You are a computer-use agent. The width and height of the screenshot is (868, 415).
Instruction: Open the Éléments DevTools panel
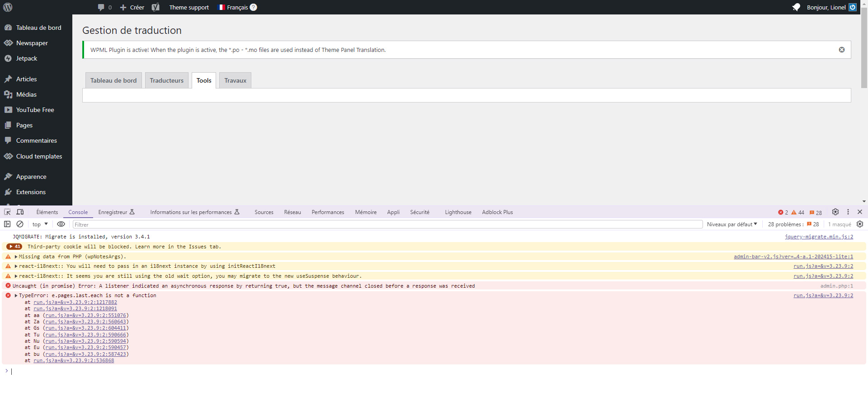coord(47,212)
